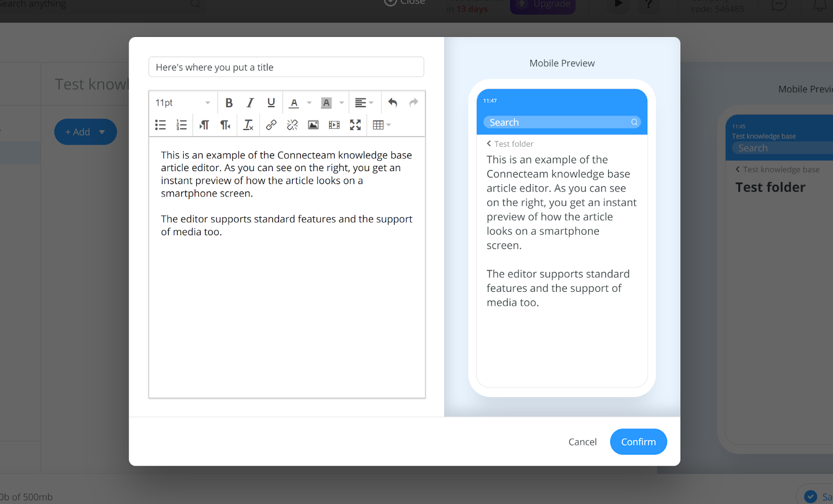The width and height of the screenshot is (833, 504).
Task: Set left-to-right text direction
Action: point(204,125)
